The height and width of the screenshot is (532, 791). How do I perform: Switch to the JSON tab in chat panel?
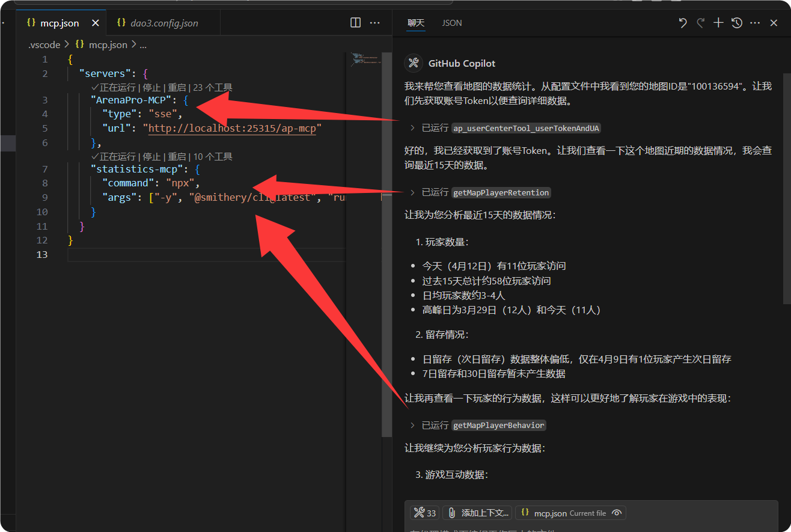[x=452, y=23]
